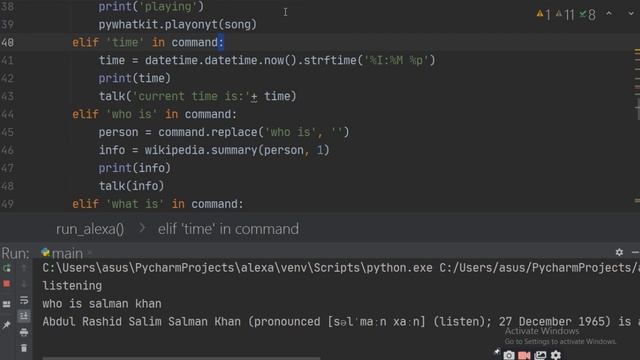640x360 pixels.
Task: Click 'print(time)' on line 42
Action: [x=134, y=78]
